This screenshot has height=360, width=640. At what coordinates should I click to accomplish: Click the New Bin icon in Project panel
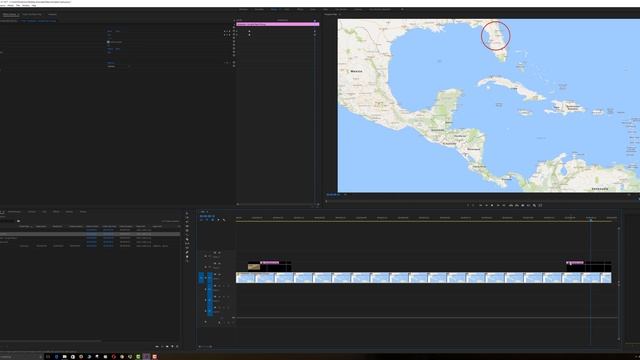point(167,347)
